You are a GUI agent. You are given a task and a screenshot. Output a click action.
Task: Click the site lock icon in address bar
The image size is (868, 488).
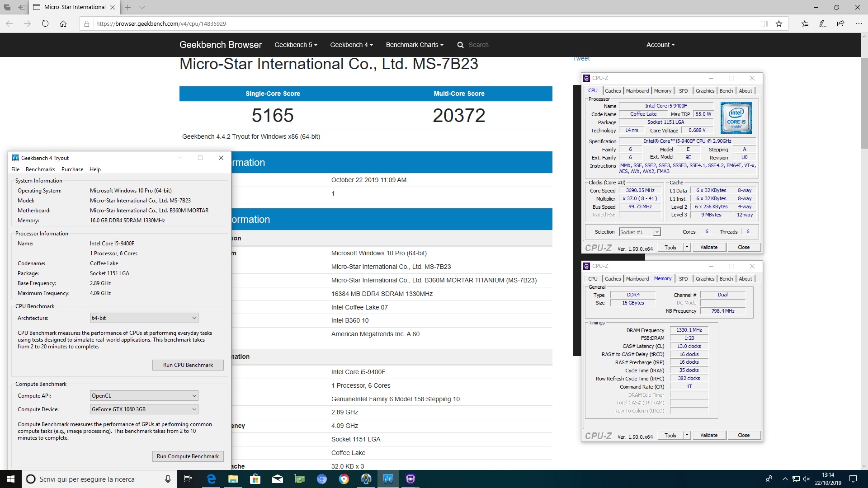pos(87,23)
